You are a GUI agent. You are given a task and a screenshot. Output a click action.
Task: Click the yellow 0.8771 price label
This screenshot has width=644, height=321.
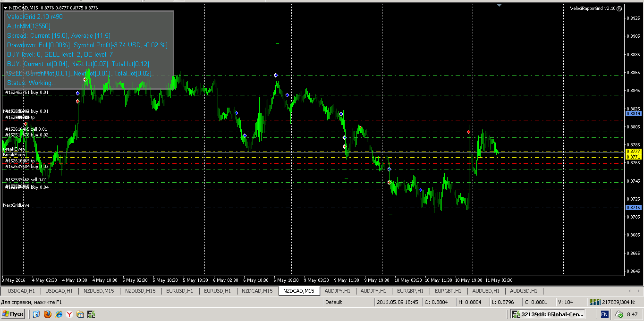point(633,157)
